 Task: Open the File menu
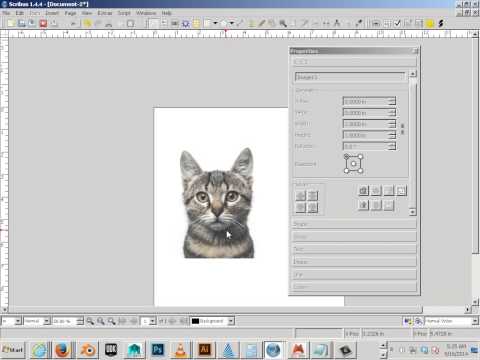pos(6,13)
